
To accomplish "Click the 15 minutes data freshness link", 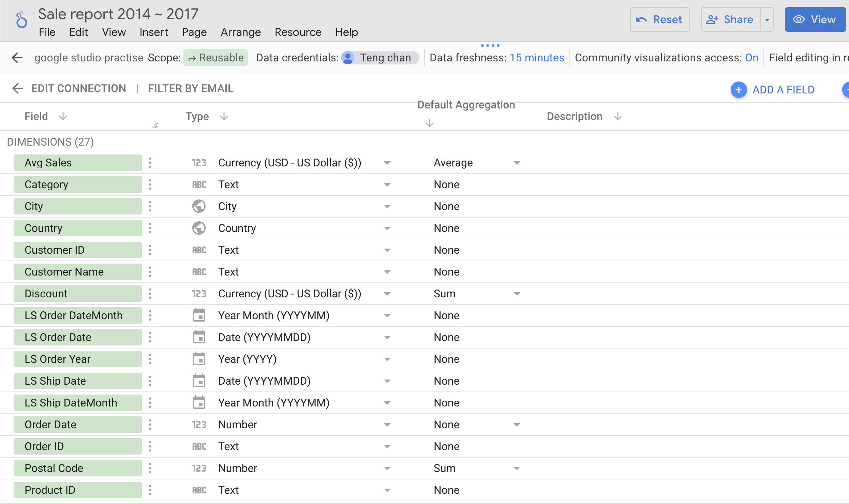I will [537, 58].
